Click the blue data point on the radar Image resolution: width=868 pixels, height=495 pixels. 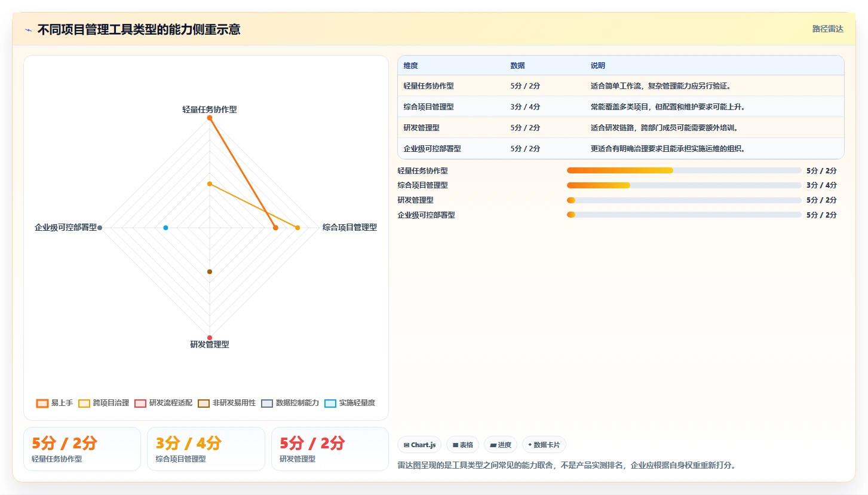[x=165, y=228]
